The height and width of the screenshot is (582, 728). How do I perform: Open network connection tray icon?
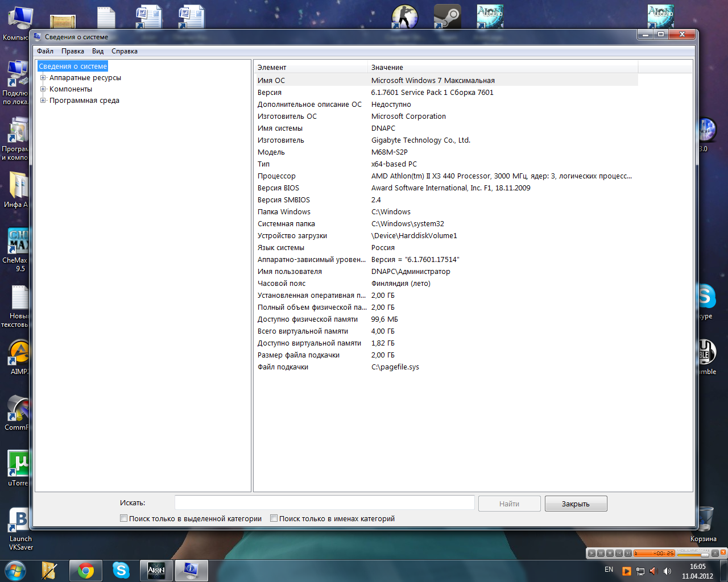[x=640, y=571]
